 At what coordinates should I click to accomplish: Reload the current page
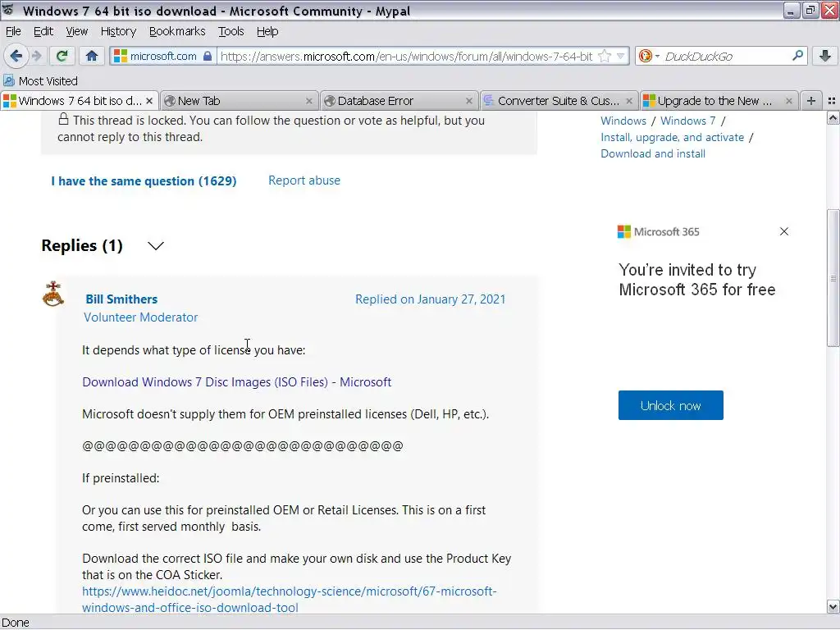click(x=62, y=56)
